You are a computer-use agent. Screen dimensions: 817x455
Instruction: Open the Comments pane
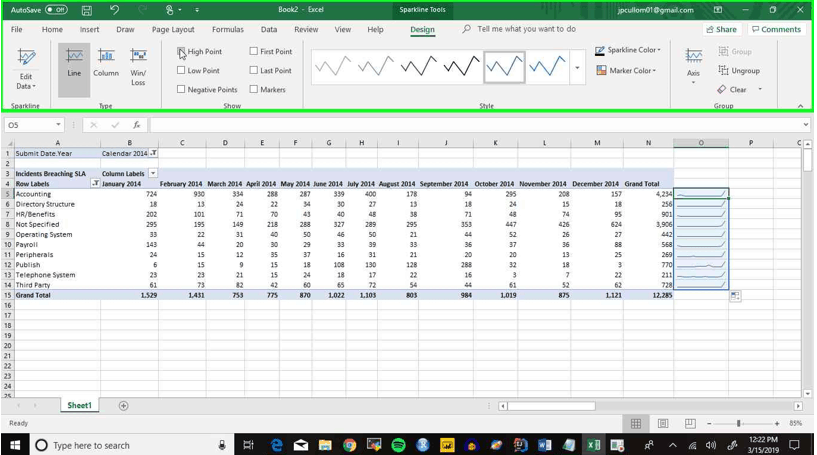point(776,29)
